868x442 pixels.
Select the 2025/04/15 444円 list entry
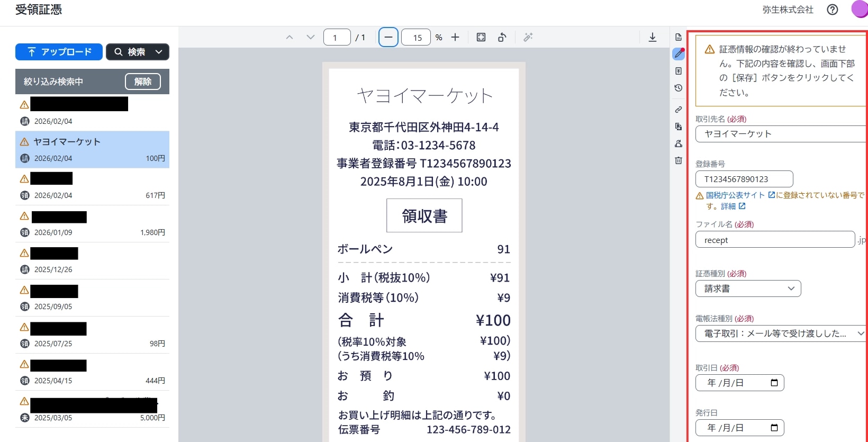coord(92,372)
